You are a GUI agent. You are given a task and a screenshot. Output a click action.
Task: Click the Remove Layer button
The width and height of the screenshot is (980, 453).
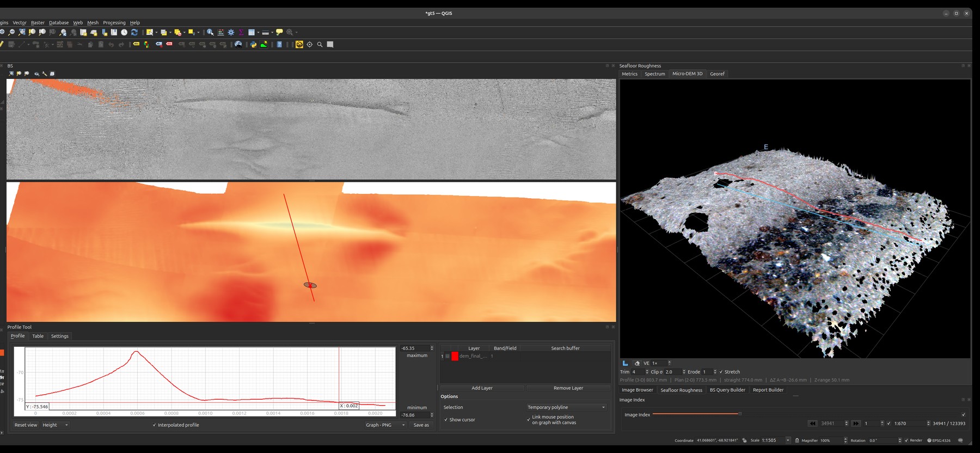pos(568,388)
